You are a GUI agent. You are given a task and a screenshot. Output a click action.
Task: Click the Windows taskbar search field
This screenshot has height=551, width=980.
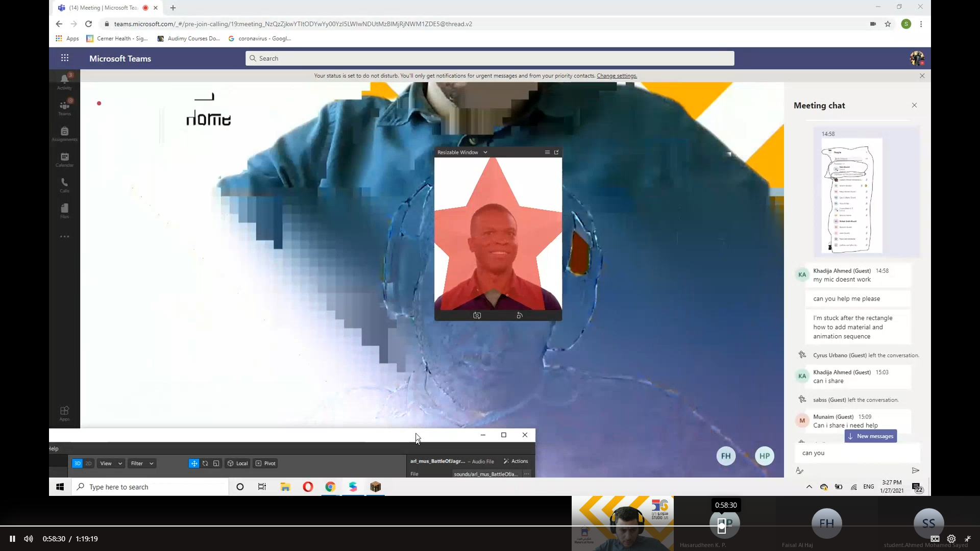150,487
